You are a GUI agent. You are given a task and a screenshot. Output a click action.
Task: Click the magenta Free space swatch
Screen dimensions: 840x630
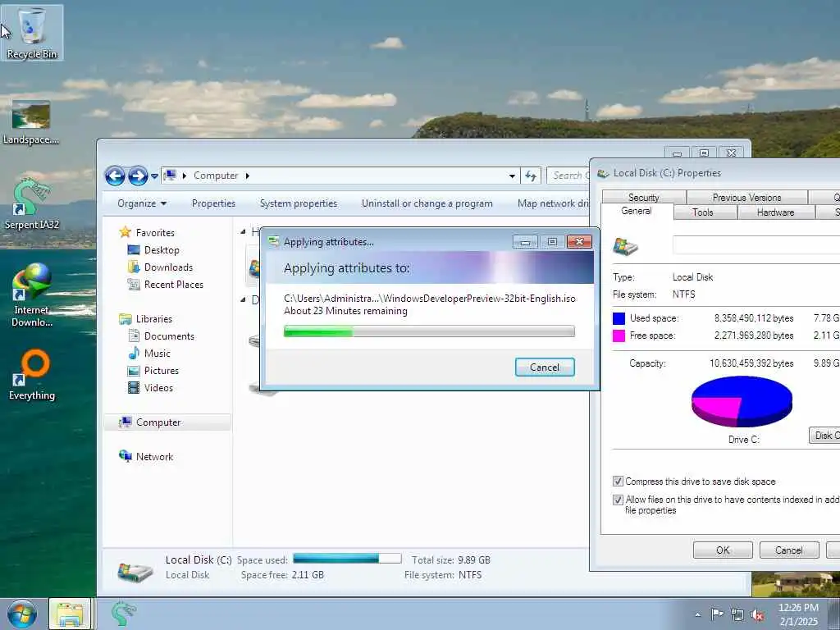[x=619, y=336]
